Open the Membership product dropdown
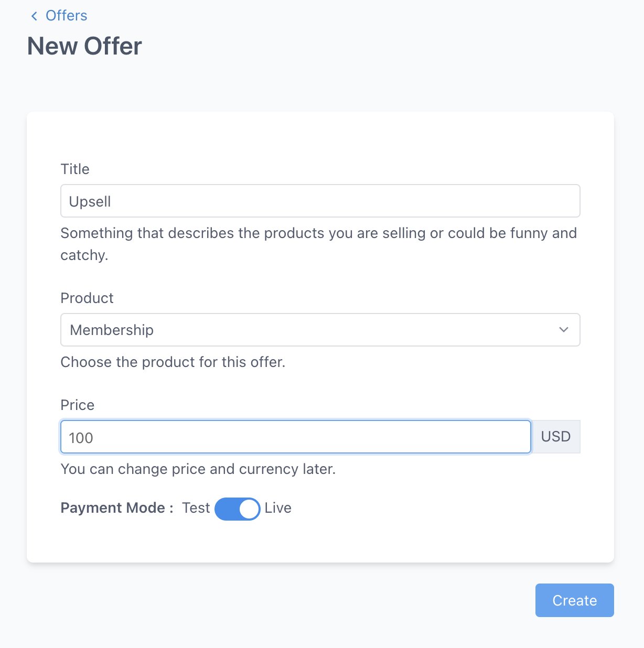Image resolution: width=644 pixels, height=648 pixels. tap(320, 330)
